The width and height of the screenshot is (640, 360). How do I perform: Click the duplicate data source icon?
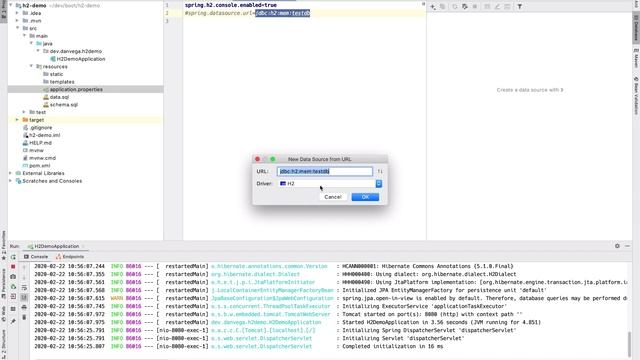coord(443,7)
